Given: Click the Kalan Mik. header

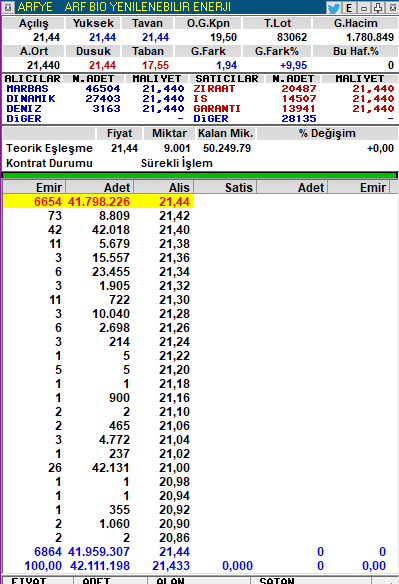Looking at the screenshot, I should click(225, 133).
